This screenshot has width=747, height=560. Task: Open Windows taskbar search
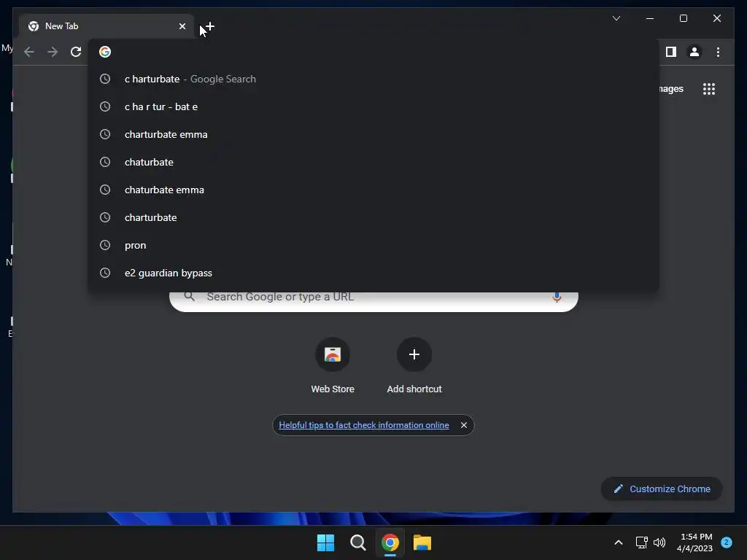click(357, 542)
